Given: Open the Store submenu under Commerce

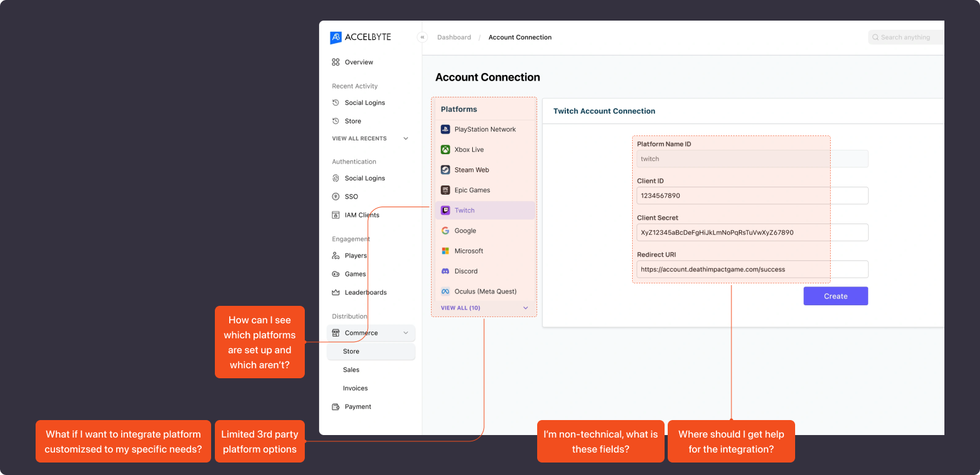Looking at the screenshot, I should pos(371,351).
